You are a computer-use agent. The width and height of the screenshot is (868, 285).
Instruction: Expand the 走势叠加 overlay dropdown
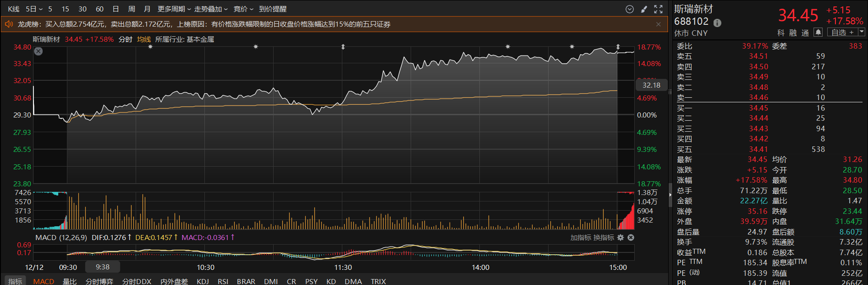click(211, 9)
